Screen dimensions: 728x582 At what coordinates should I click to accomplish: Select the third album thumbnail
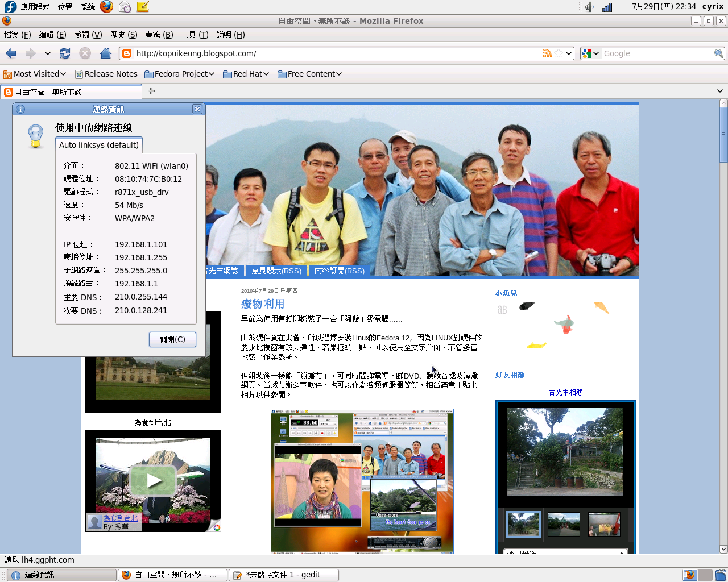(x=604, y=524)
